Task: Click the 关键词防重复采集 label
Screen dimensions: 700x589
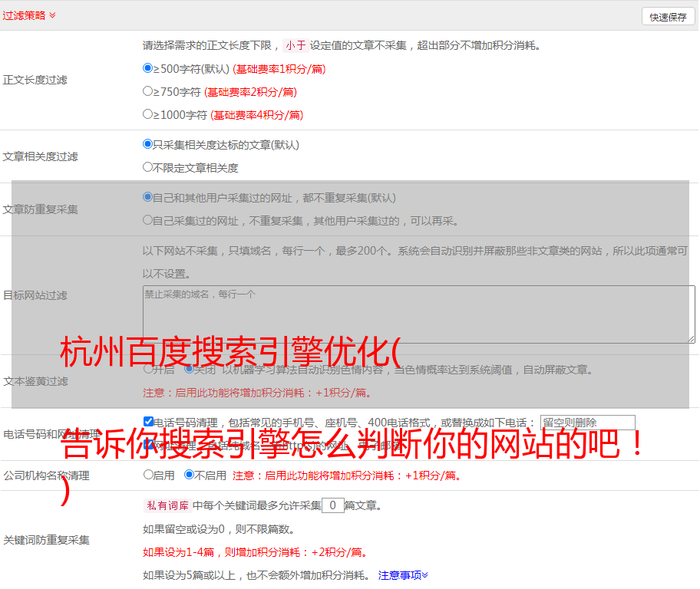Action: tap(46, 540)
